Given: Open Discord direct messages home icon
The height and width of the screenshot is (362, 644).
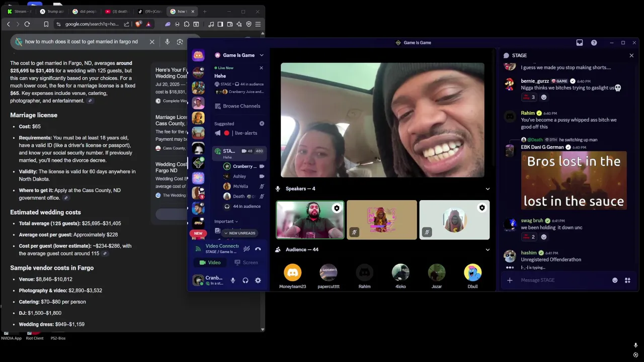Looking at the screenshot, I should 198,55.
